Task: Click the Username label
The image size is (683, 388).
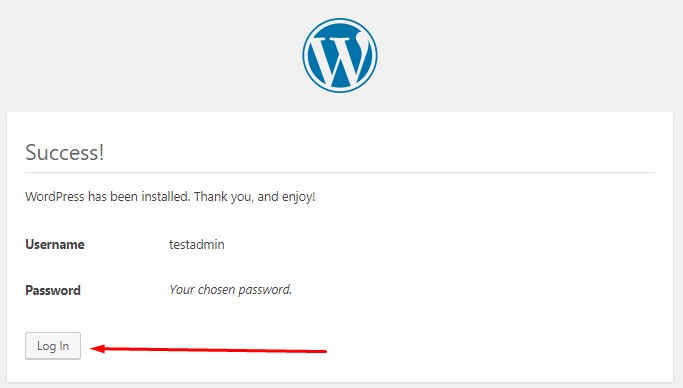Action: [55, 244]
